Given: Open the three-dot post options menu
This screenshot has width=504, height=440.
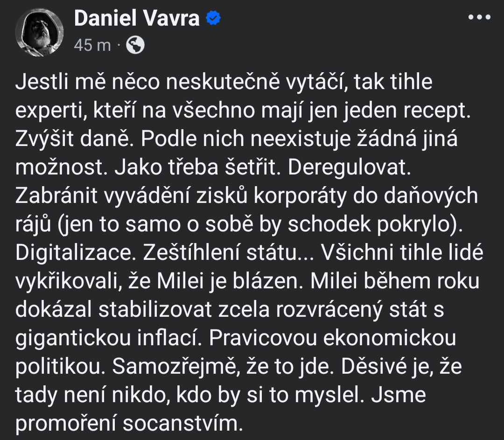Looking at the screenshot, I should [479, 17].
